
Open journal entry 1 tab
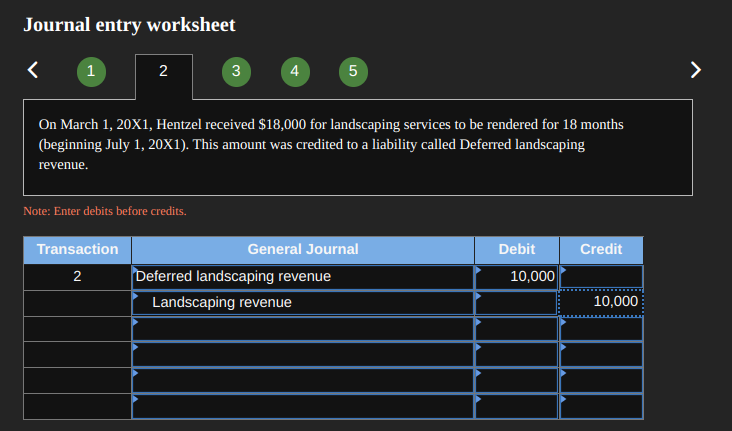point(91,71)
